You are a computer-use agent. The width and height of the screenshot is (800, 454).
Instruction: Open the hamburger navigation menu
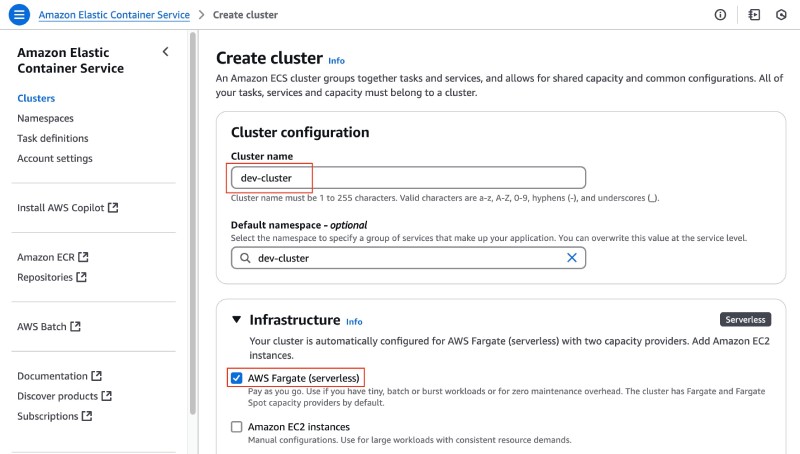pos(19,14)
